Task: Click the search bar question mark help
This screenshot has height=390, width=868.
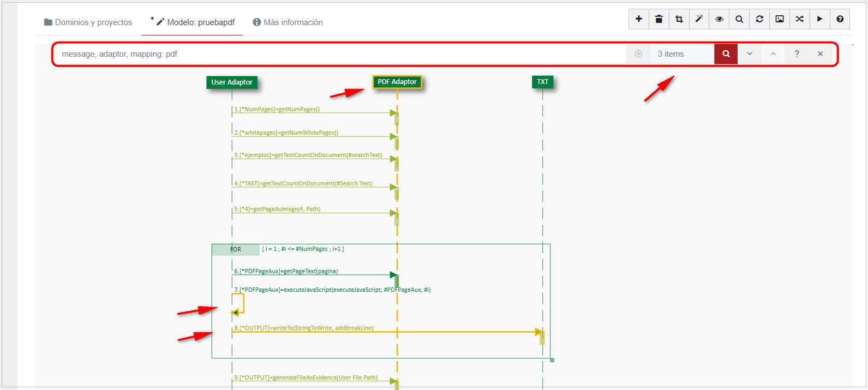Action: pos(797,54)
